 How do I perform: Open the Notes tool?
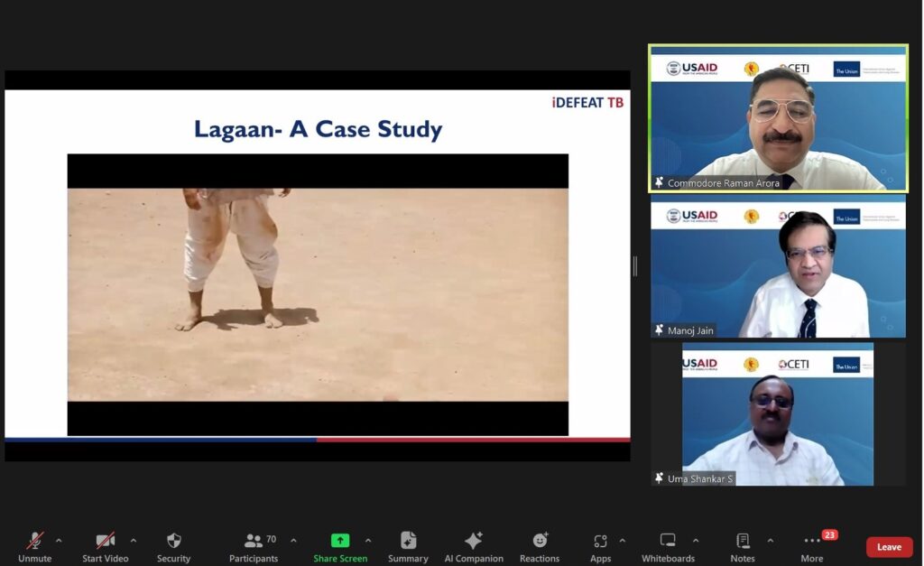(743, 545)
